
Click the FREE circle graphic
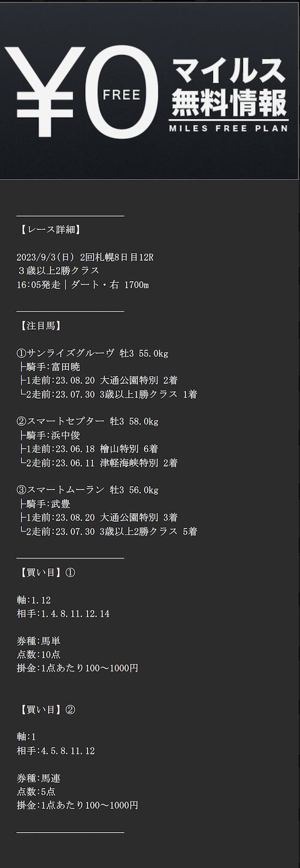pos(121,94)
